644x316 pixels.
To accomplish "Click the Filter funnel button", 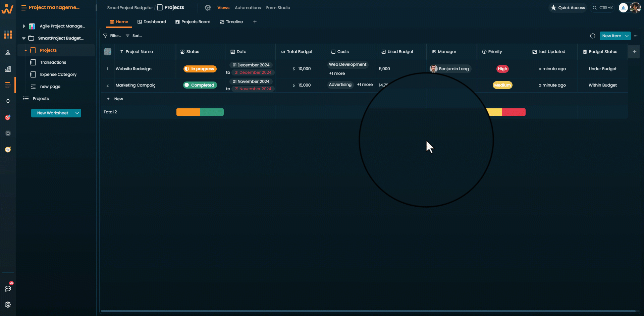I will click(x=112, y=36).
